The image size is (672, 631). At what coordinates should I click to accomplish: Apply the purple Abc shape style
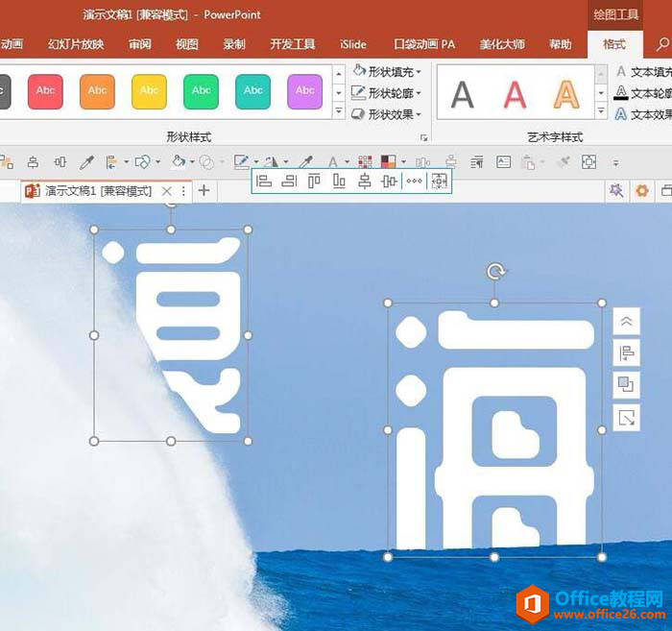tap(304, 91)
